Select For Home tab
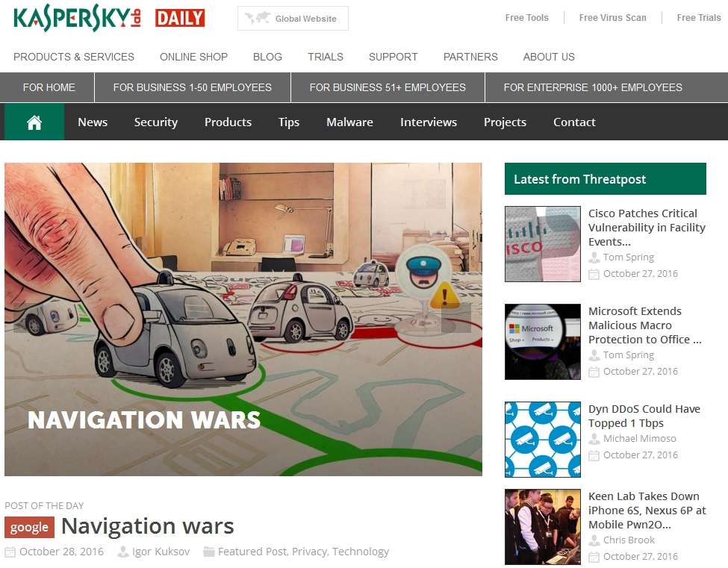 point(49,87)
